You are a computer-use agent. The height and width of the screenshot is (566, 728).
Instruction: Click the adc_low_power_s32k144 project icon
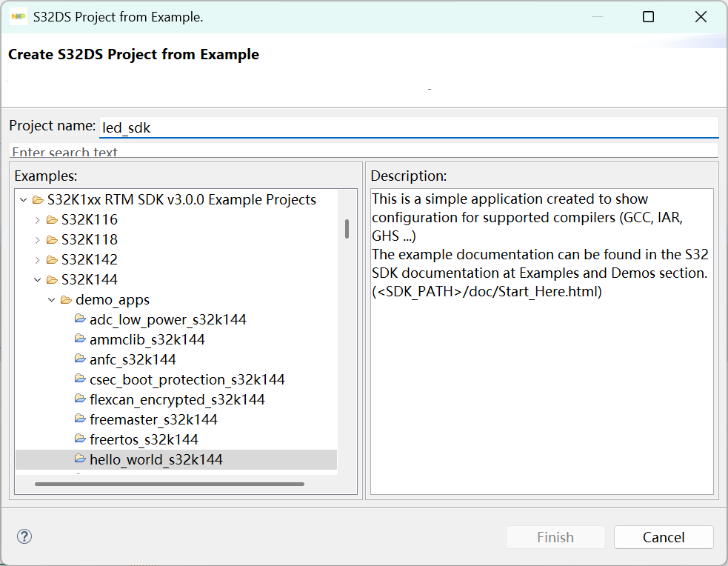point(80,319)
